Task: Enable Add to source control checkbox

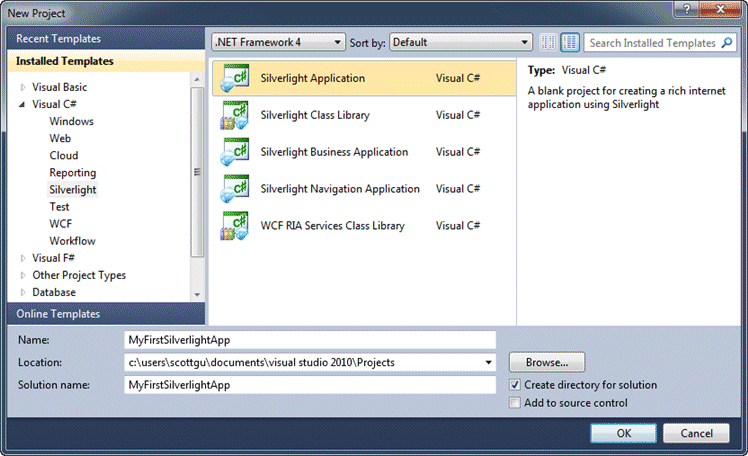Action: 515,403
